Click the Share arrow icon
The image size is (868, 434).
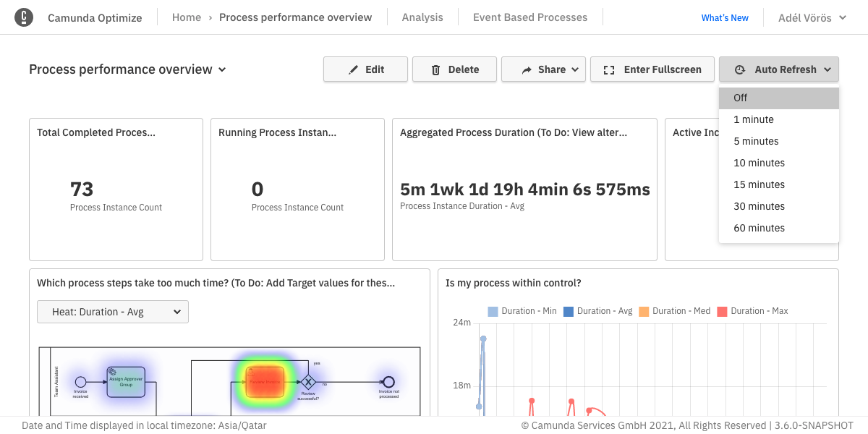[x=527, y=69]
